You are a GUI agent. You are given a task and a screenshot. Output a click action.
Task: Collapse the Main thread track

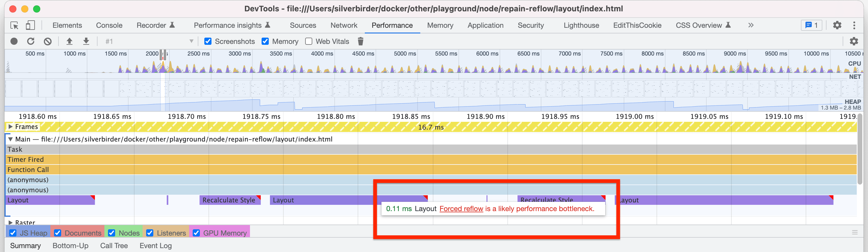10,139
